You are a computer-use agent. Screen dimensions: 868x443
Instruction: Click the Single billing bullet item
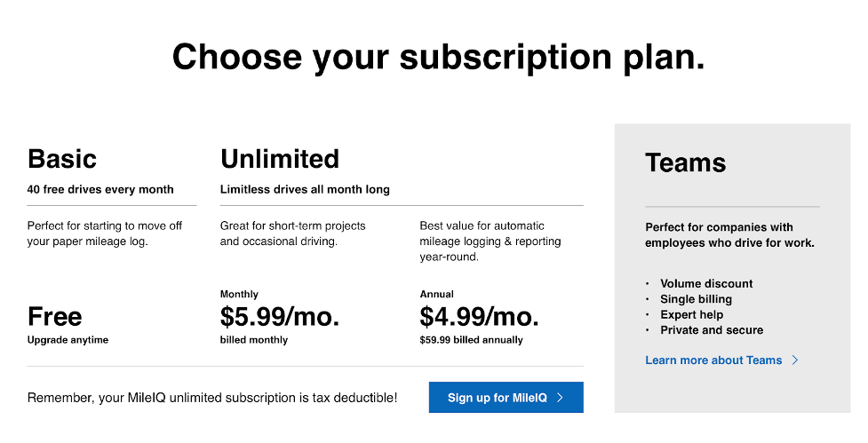coord(696,299)
